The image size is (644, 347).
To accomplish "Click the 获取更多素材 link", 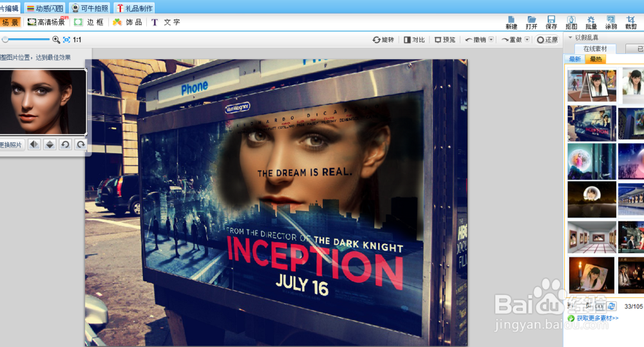I will tap(597, 318).
